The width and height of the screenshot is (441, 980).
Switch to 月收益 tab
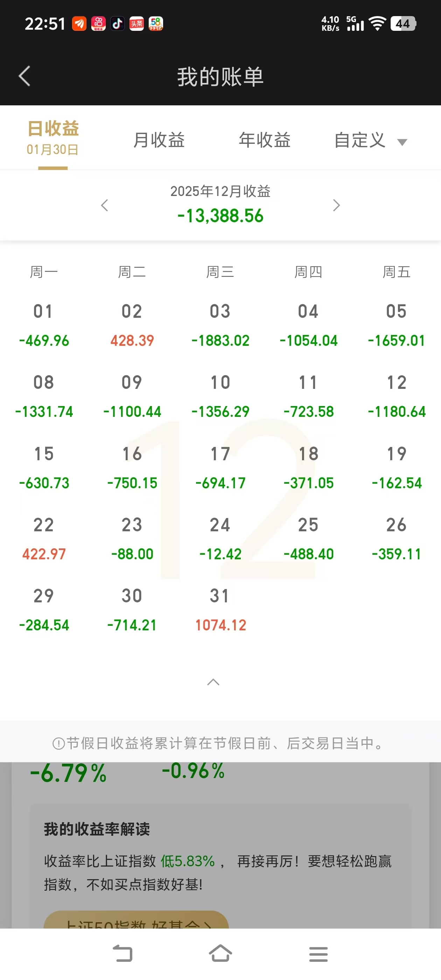(x=159, y=140)
